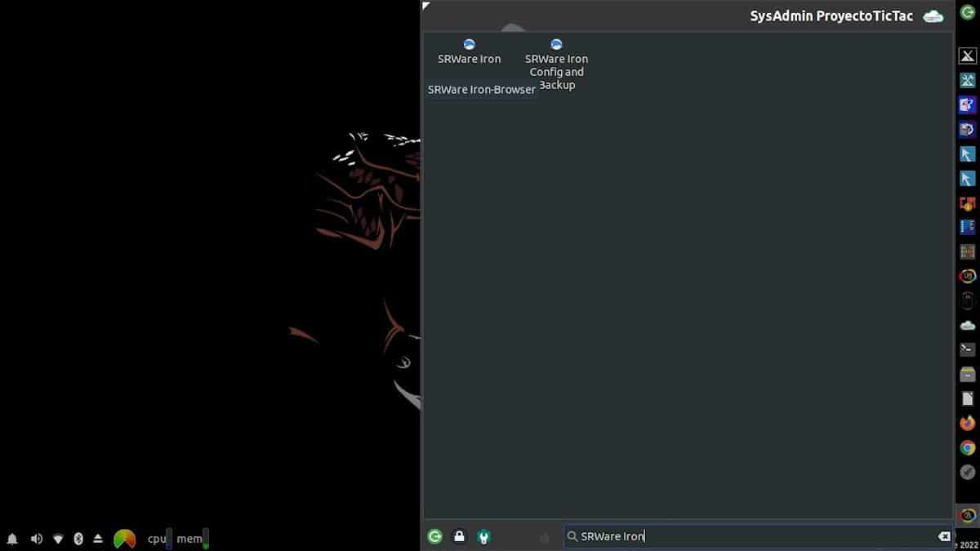Open the terminal icon in the right dock

point(967,348)
